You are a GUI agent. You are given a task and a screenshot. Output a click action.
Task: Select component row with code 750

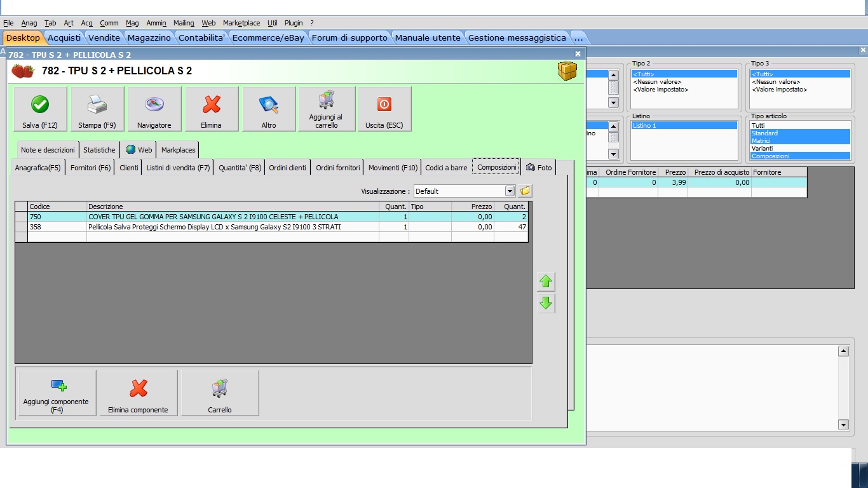[271, 217]
